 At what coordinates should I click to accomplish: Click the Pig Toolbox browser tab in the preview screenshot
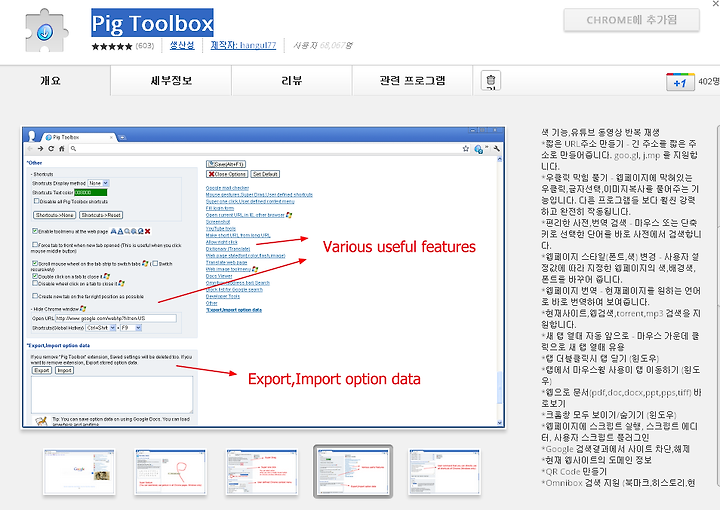(78, 137)
